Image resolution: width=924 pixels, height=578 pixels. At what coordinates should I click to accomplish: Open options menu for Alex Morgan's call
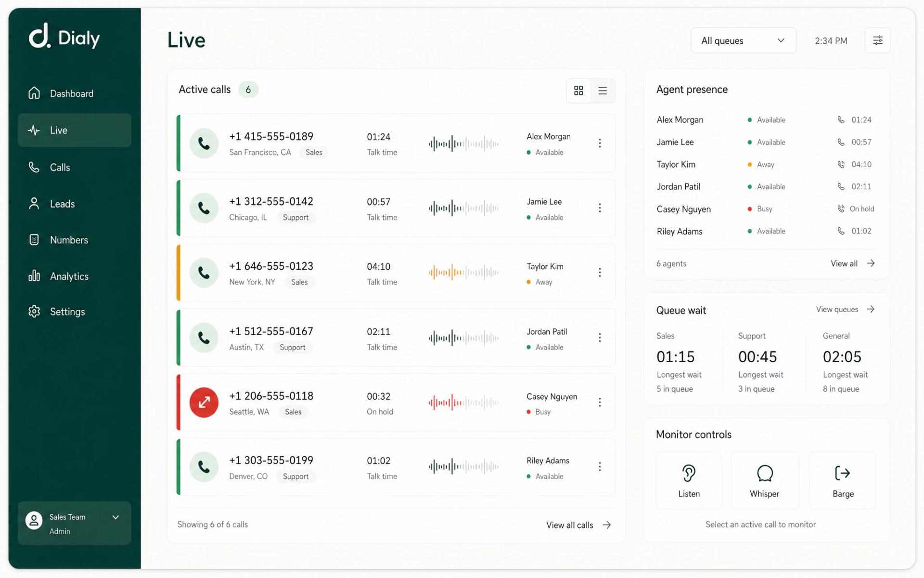(600, 143)
